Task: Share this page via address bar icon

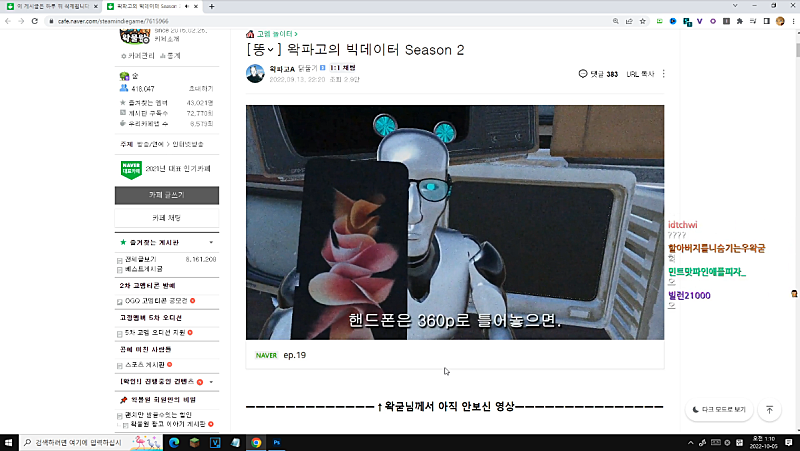Action: pos(629,21)
